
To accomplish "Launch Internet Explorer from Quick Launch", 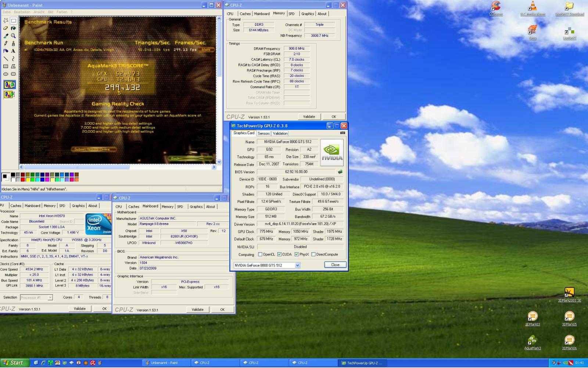I will tap(43, 363).
